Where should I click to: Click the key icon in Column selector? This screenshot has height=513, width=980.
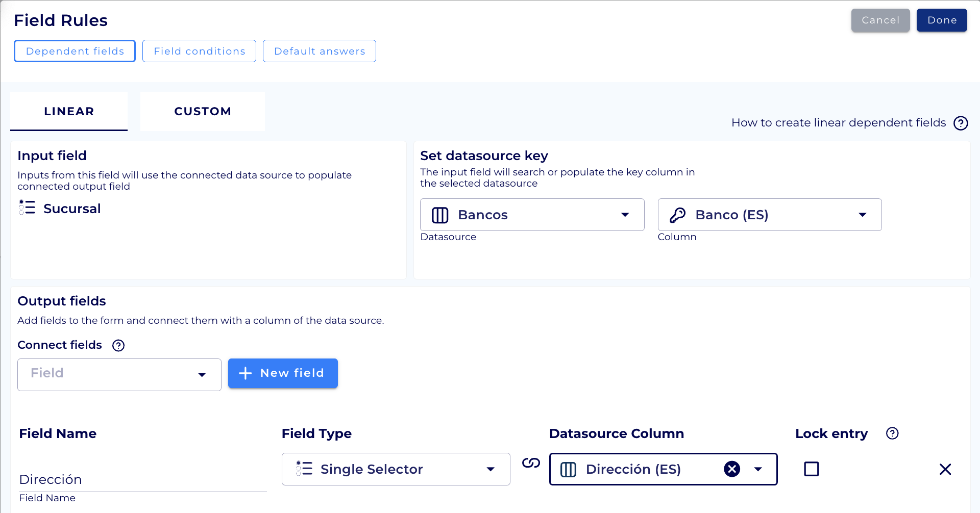[677, 215]
